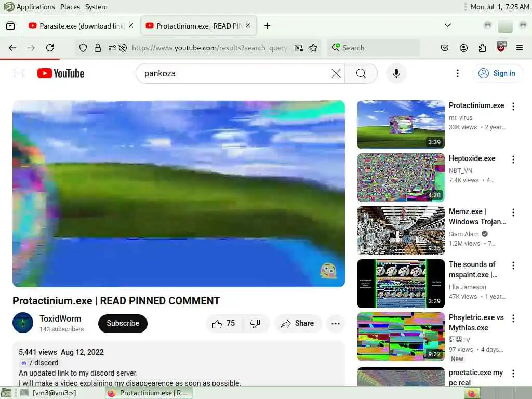
Task: Open The sounds of mspaint.exe thumbnail
Action: coord(401,283)
